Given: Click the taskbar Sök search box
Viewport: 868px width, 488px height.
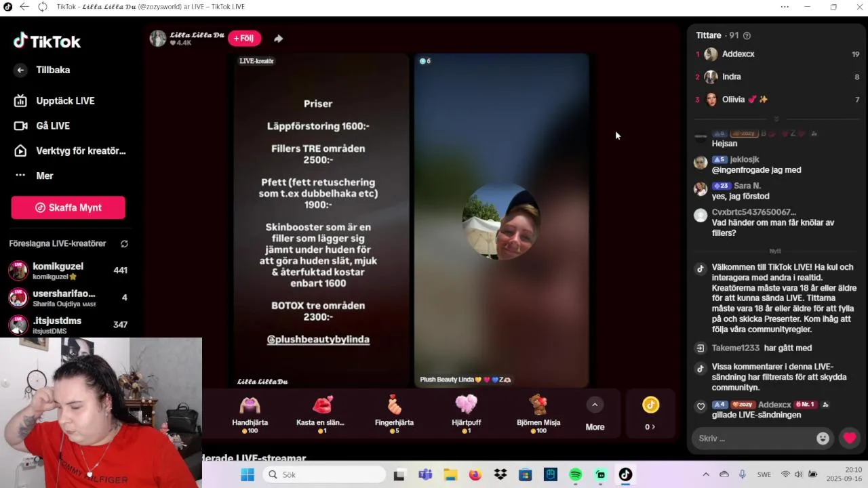Looking at the screenshot, I should tap(324, 474).
